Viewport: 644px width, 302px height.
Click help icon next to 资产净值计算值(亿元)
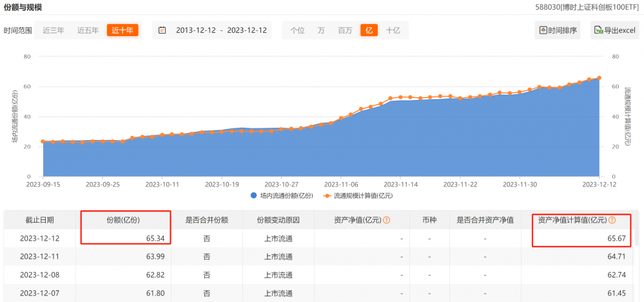point(612,220)
